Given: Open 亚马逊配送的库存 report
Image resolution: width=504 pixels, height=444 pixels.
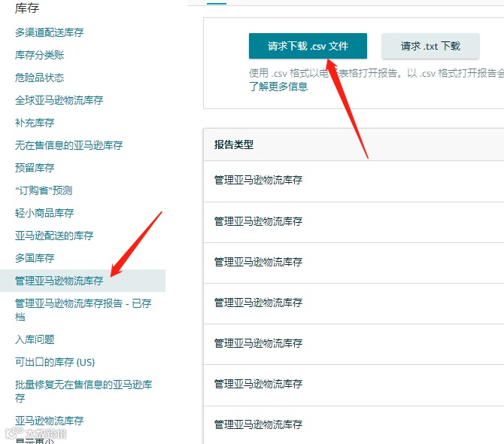Looking at the screenshot, I should coord(54,236).
